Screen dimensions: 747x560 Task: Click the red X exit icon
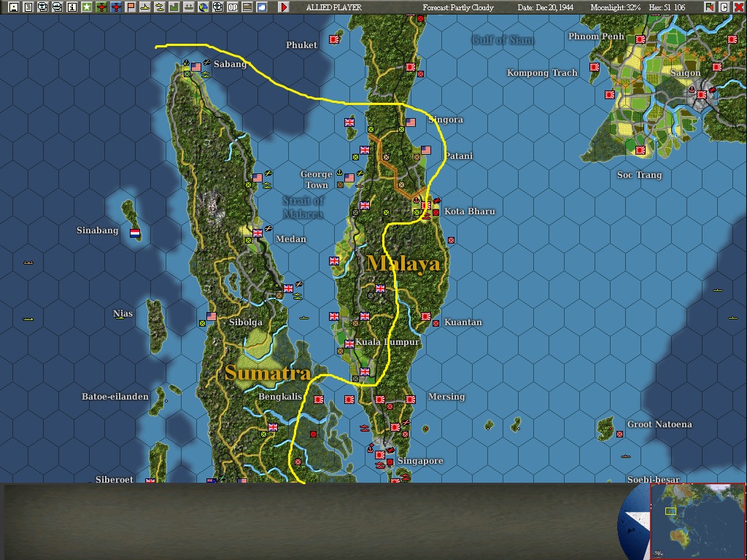coord(738,7)
